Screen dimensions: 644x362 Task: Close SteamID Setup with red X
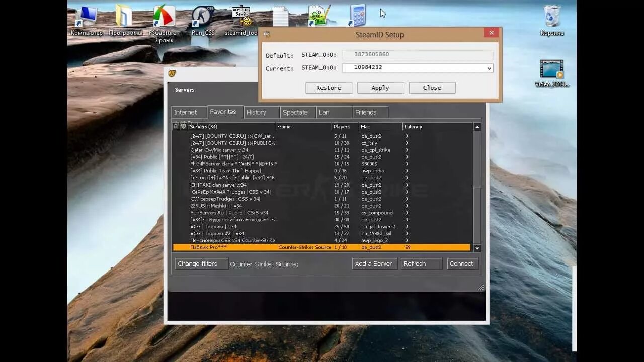(491, 33)
